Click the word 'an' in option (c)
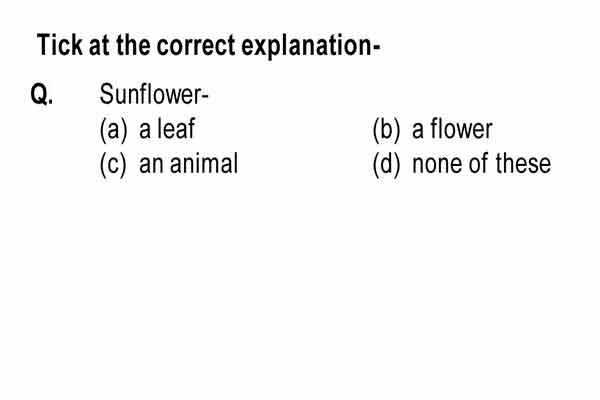 (151, 165)
